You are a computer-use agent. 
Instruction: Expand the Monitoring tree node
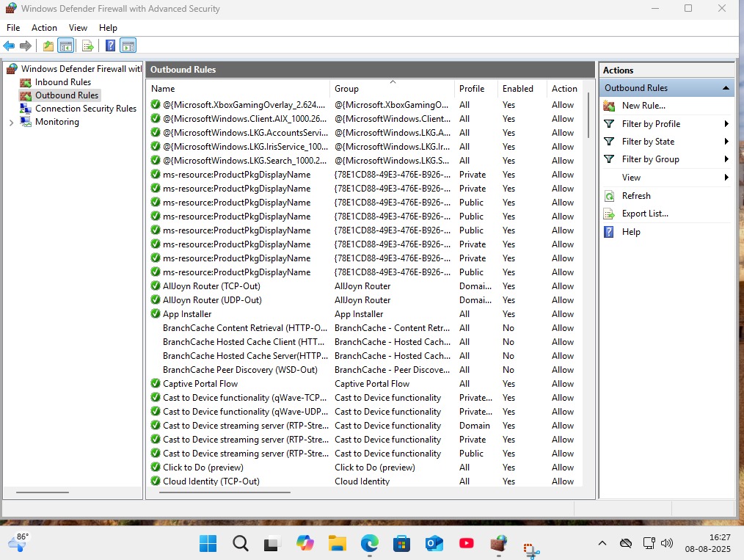[12, 123]
